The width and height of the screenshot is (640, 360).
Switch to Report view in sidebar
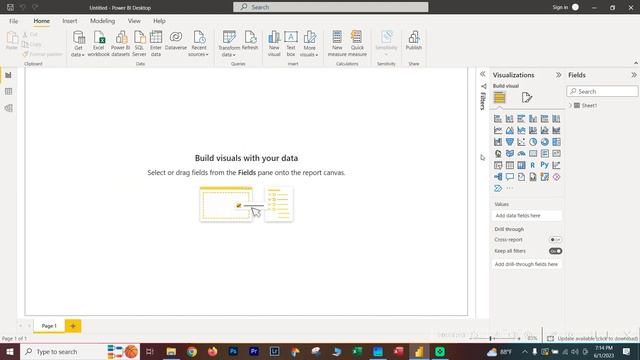pyautogui.click(x=9, y=75)
